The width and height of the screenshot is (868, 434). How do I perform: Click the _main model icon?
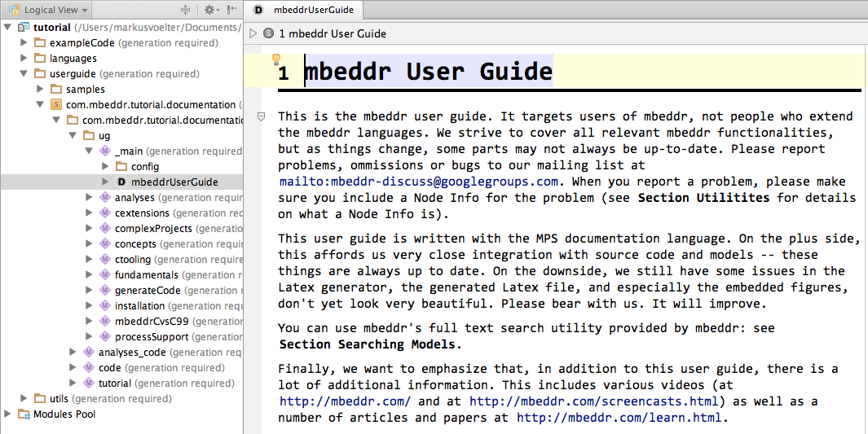pyautogui.click(x=104, y=151)
